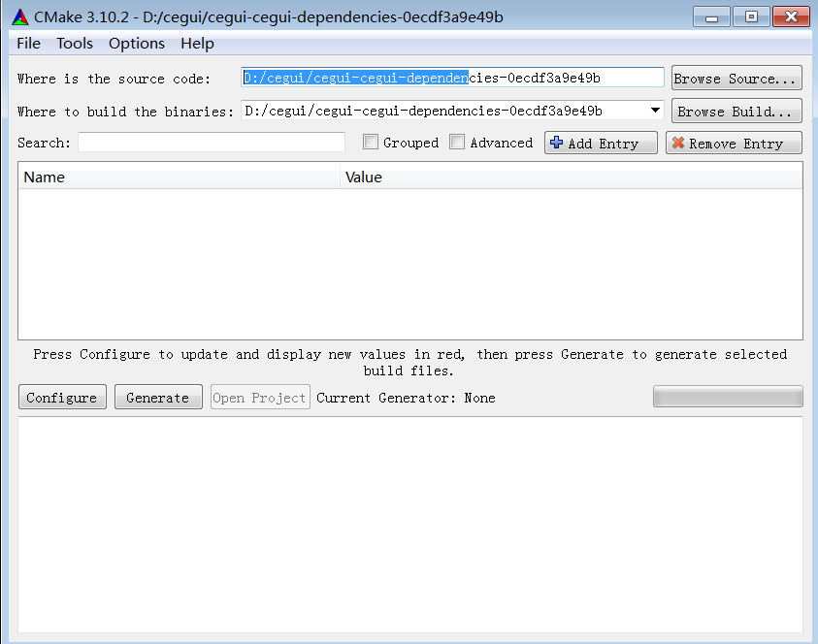The height and width of the screenshot is (644, 818).
Task: Click the output log pane
Action: 410,525
